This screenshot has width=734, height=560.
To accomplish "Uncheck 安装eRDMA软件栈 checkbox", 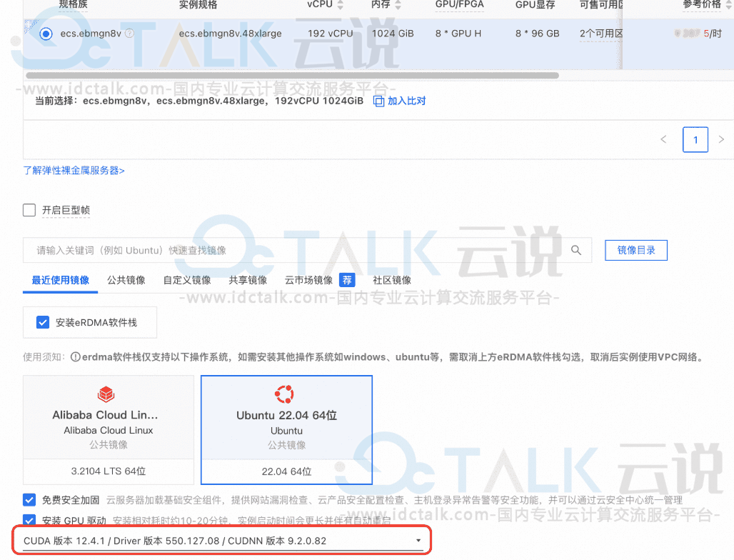I will (x=43, y=322).
